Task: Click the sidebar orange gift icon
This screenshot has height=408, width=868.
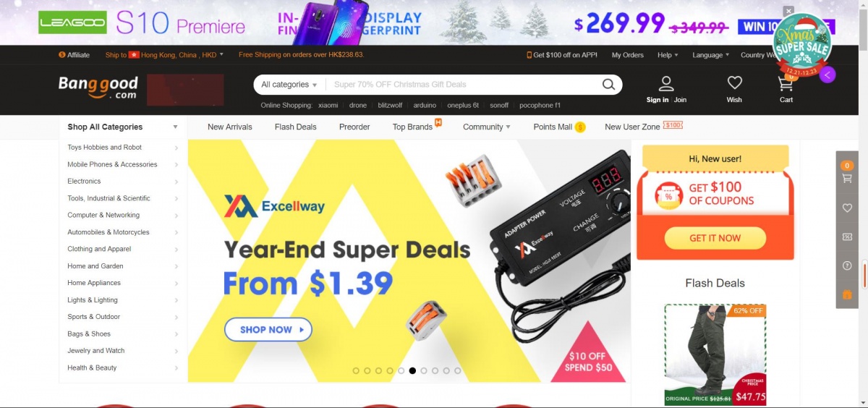Action: pos(847,294)
